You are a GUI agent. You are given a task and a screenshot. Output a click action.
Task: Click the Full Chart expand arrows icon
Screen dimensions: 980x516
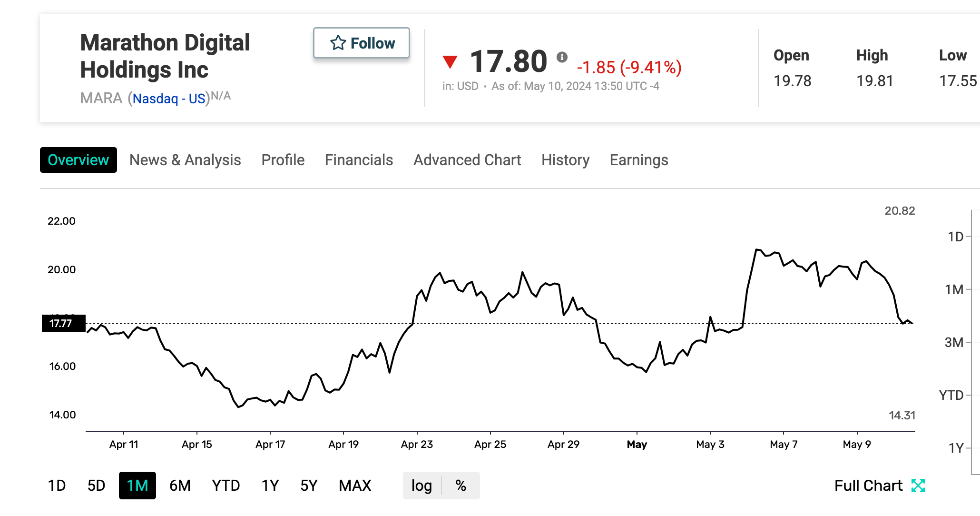[918, 486]
